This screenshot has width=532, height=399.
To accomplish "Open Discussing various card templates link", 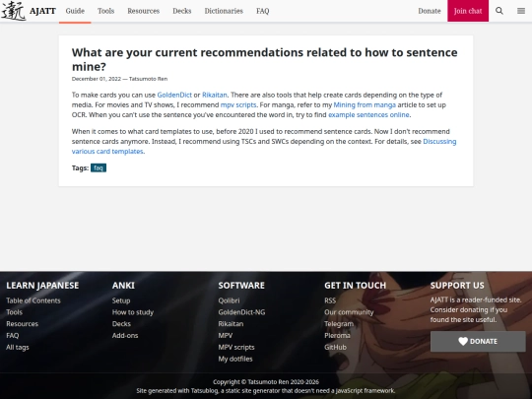I will coord(439,142).
